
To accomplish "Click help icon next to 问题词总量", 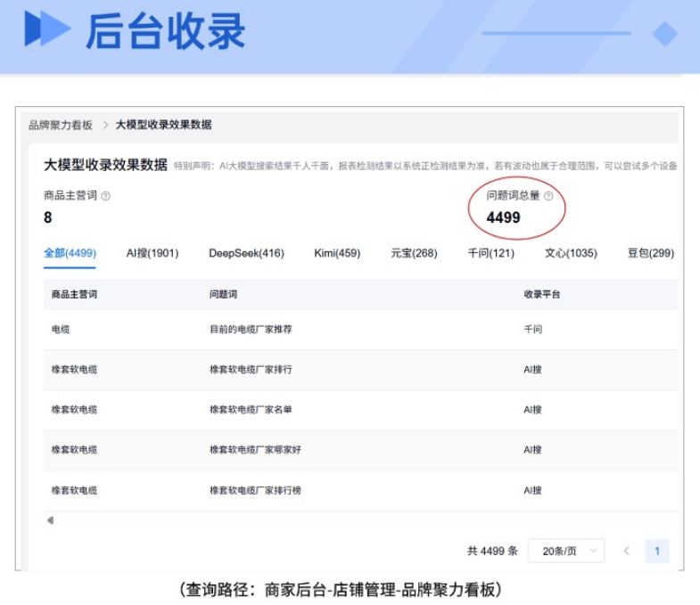I will (x=548, y=196).
